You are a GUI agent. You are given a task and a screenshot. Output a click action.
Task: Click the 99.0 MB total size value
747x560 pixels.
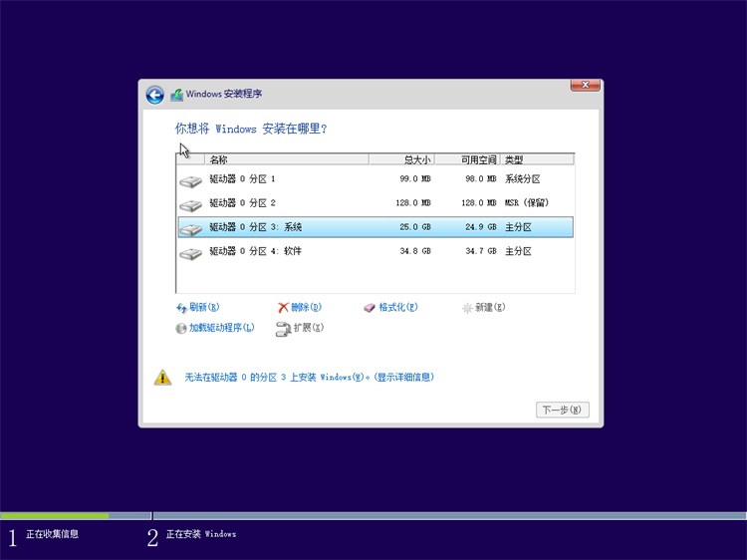[415, 179]
